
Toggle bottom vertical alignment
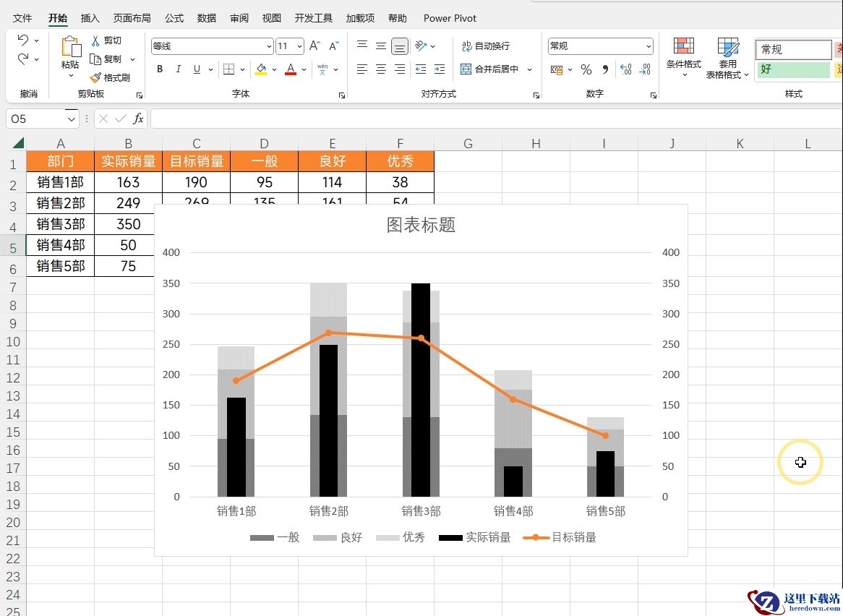400,46
